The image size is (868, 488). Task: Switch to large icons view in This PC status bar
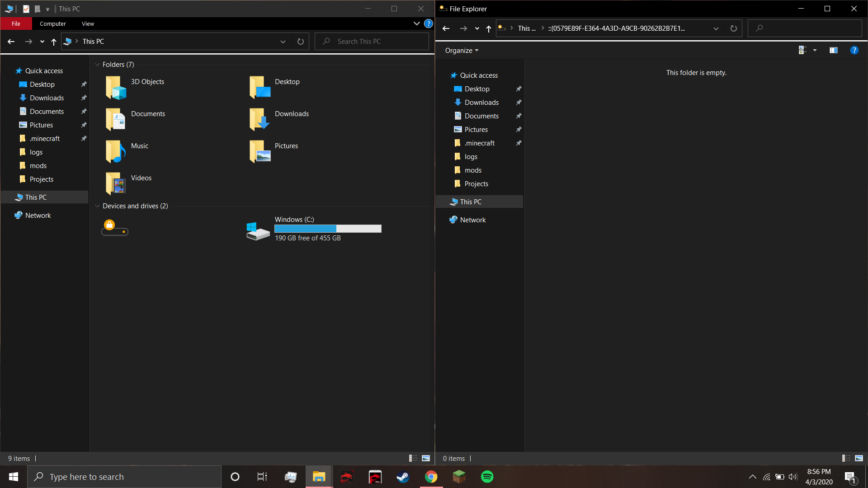click(x=426, y=458)
